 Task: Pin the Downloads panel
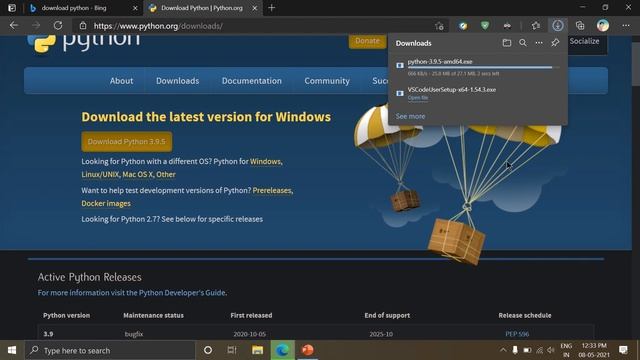(x=555, y=43)
